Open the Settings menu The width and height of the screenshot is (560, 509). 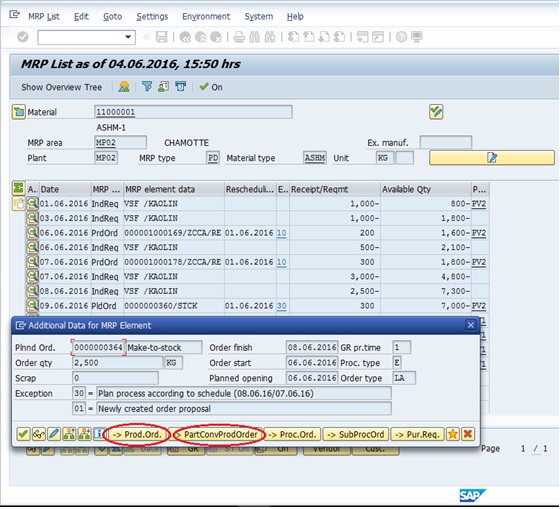pyautogui.click(x=152, y=16)
